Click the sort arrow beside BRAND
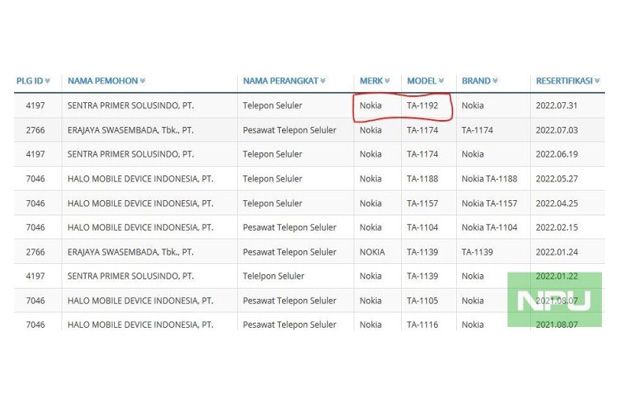 click(495, 81)
